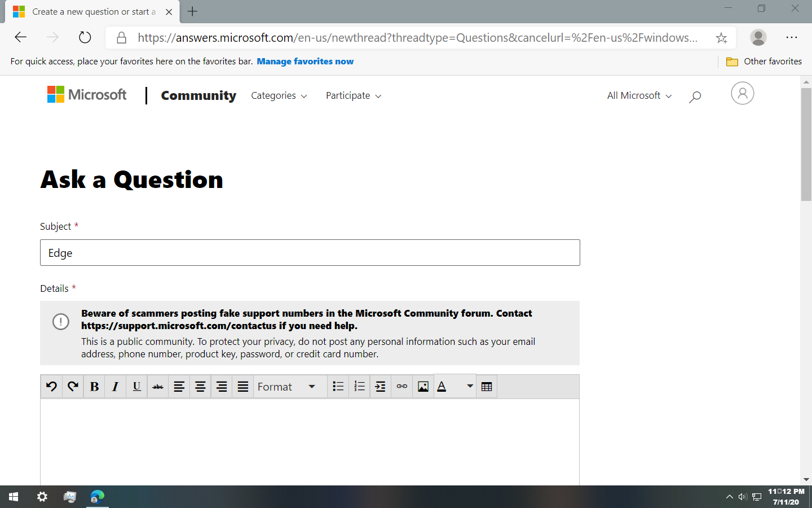Click the sign-in account avatar icon
The image size is (812, 508).
point(742,94)
